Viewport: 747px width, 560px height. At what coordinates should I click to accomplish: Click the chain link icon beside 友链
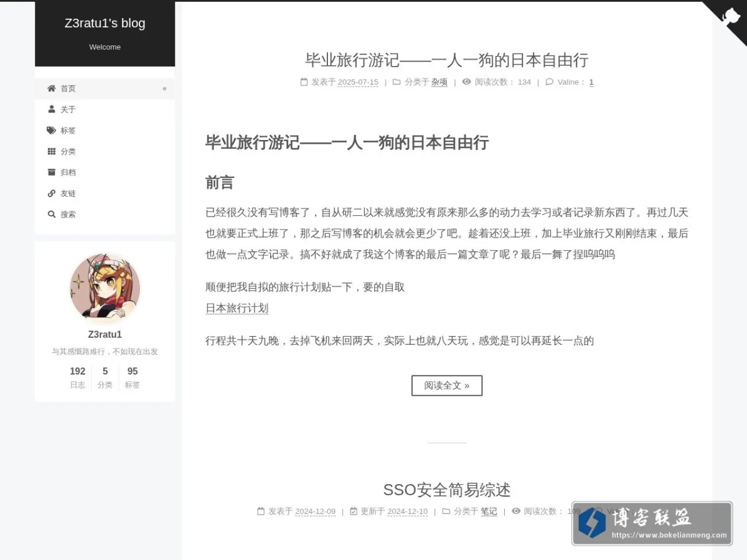[52, 193]
